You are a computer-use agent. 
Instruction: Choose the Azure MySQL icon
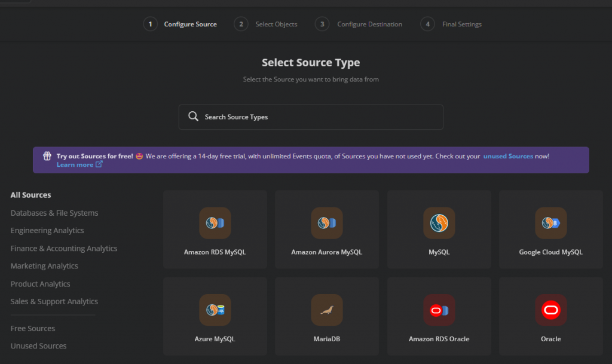tap(215, 310)
